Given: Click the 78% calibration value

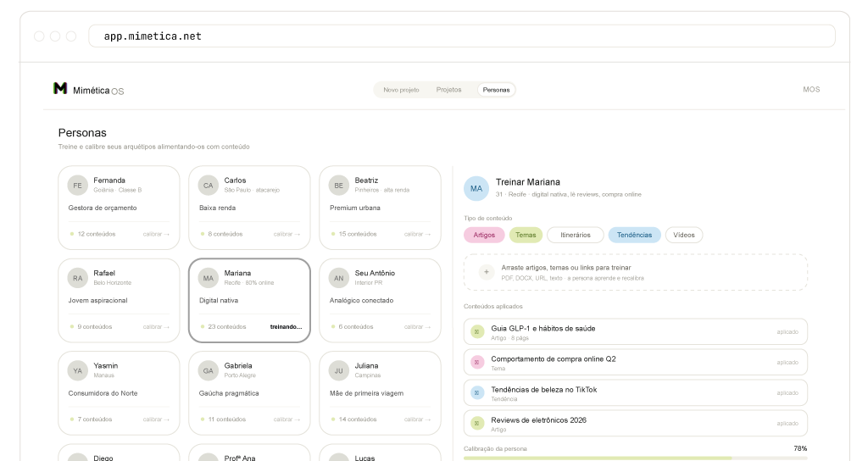Looking at the screenshot, I should (x=800, y=448).
